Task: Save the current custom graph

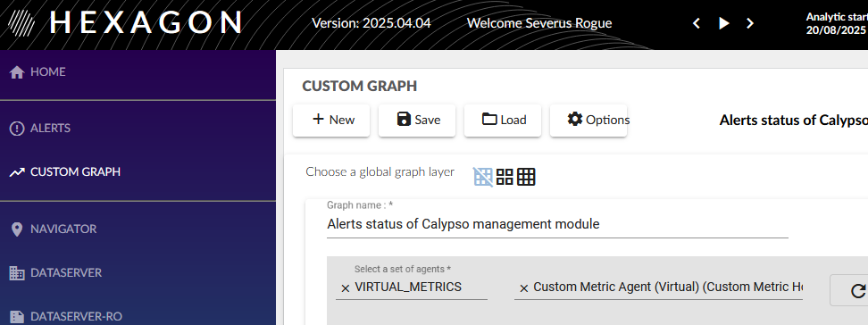Action: 417,121
